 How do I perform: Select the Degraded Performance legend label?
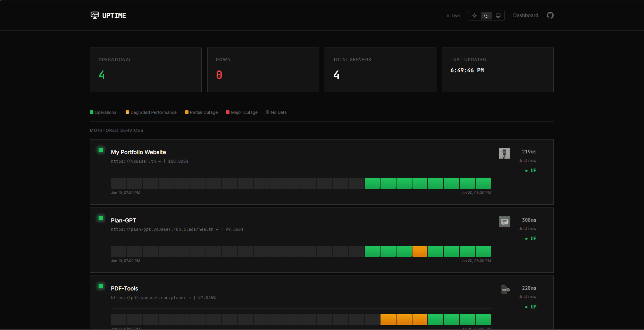pos(151,112)
